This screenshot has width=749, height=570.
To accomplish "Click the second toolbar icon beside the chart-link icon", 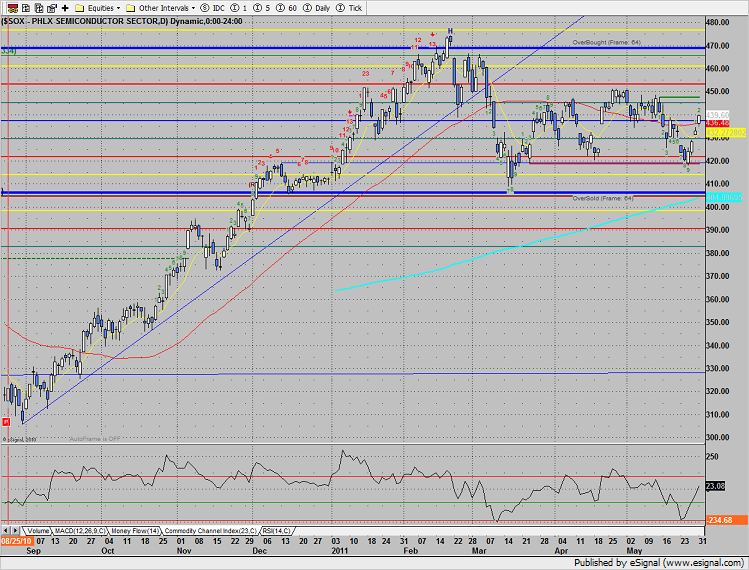I will pos(26,8).
